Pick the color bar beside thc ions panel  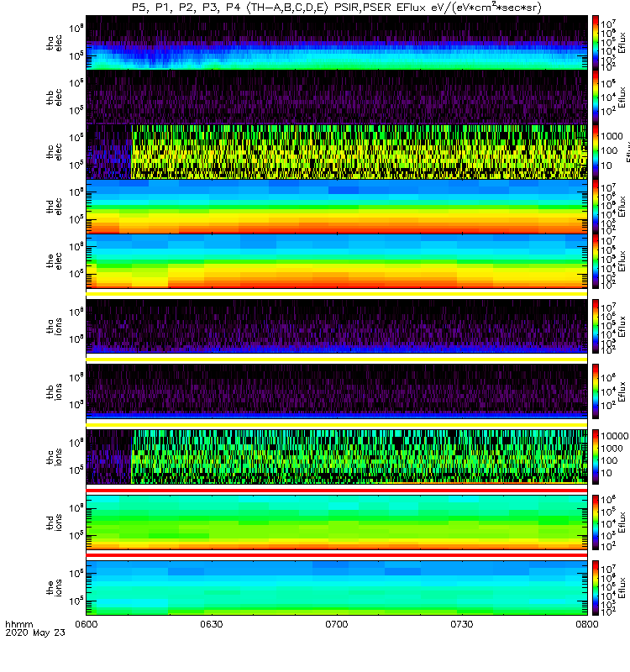(596, 457)
